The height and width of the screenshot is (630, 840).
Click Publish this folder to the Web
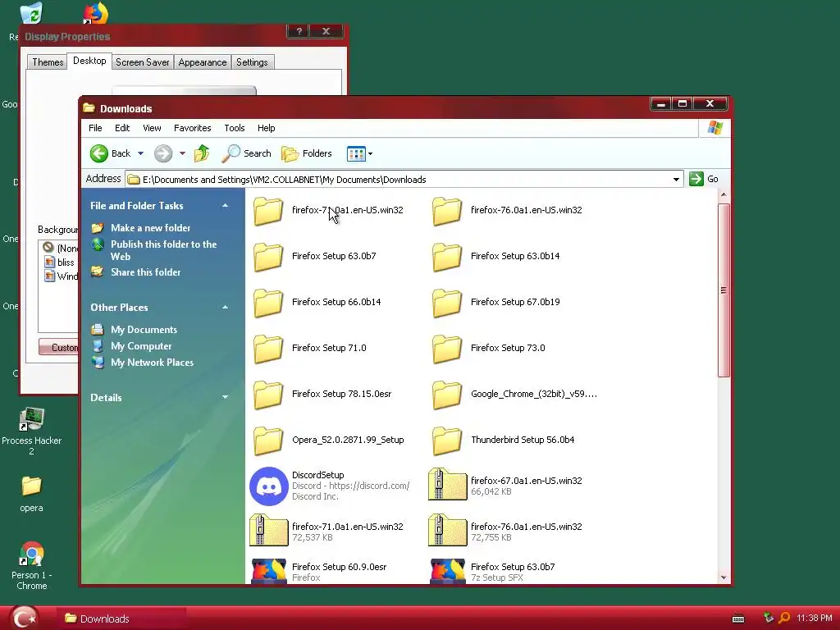[163, 250]
